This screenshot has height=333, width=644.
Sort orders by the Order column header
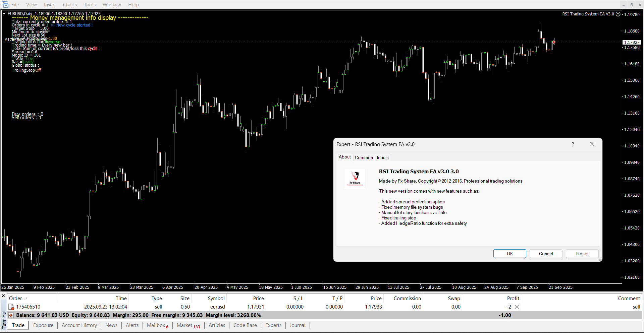16,298
